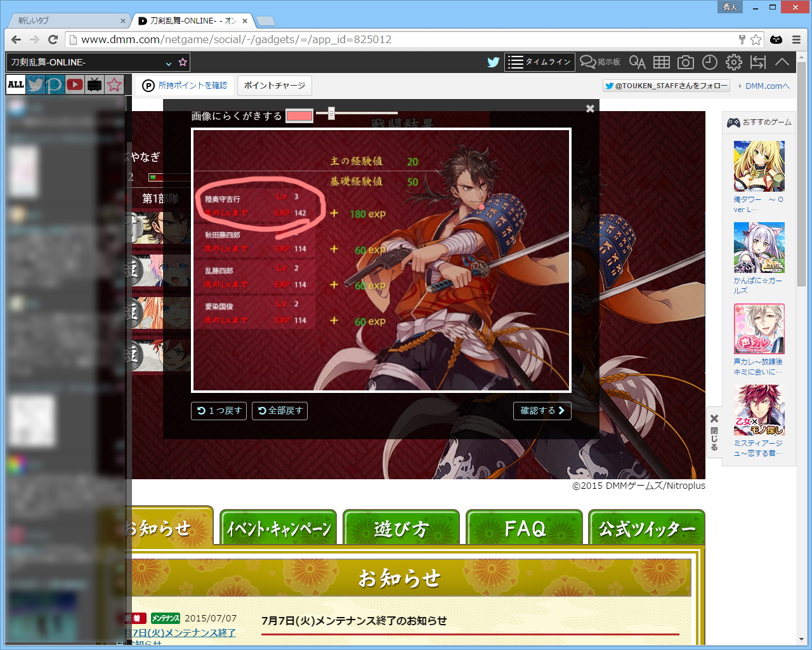Open the Chrome hamburger menu
The width and height of the screenshot is (812, 650).
(x=796, y=39)
